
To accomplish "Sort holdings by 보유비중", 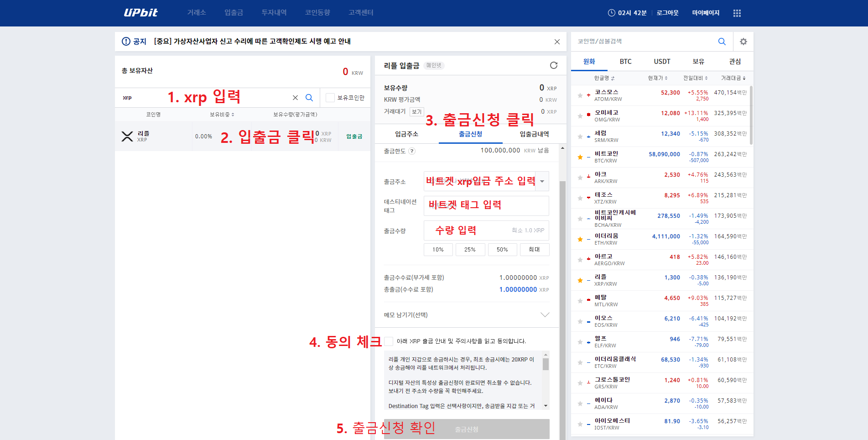I will click(222, 115).
